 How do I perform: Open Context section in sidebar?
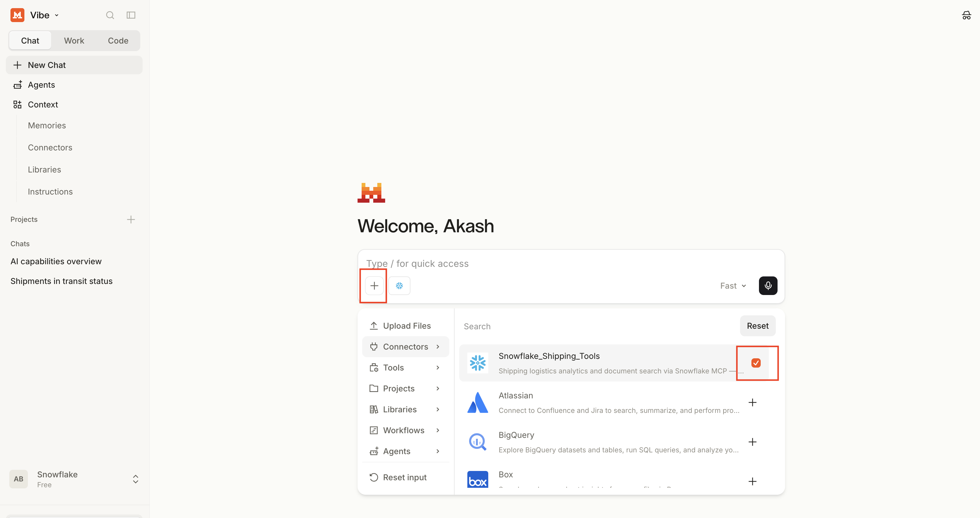point(74,105)
